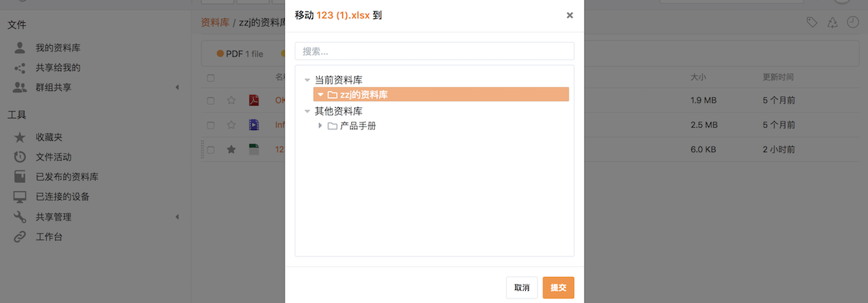Tick the checkbox for the PDF file row
The image size is (868, 303).
click(210, 101)
